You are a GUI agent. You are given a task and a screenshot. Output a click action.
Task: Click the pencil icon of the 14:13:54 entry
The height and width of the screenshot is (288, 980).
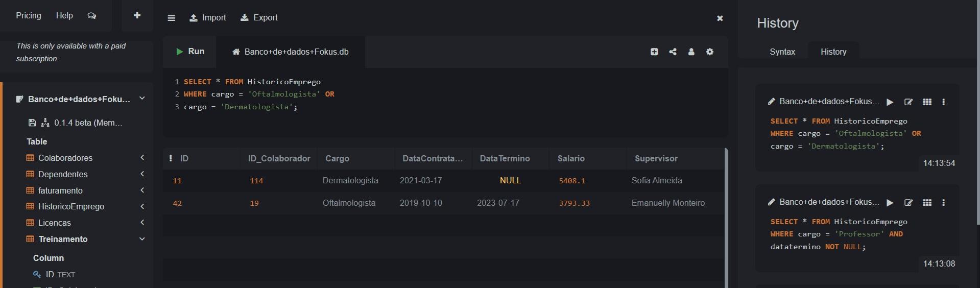tap(772, 102)
